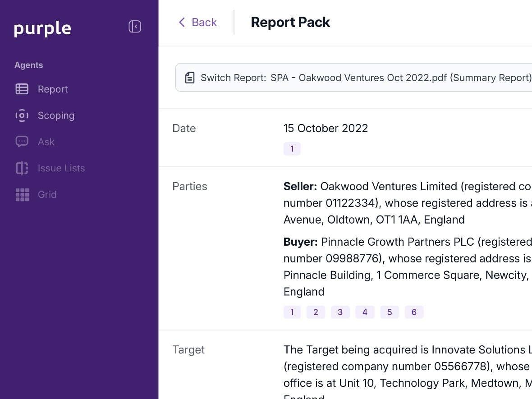
Task: Open the Report agent icon
Action: [22, 89]
